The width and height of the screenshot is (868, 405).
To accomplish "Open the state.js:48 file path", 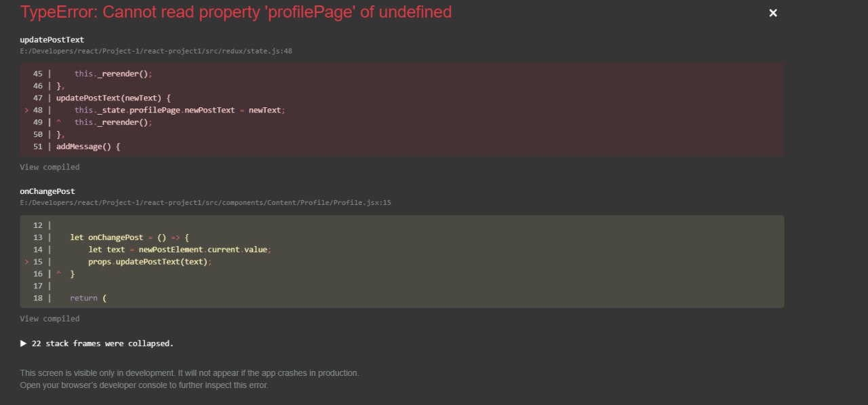I will (x=156, y=51).
